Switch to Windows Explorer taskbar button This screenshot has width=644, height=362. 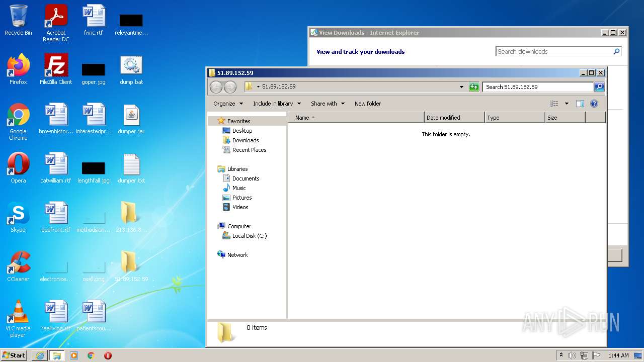pos(57,355)
